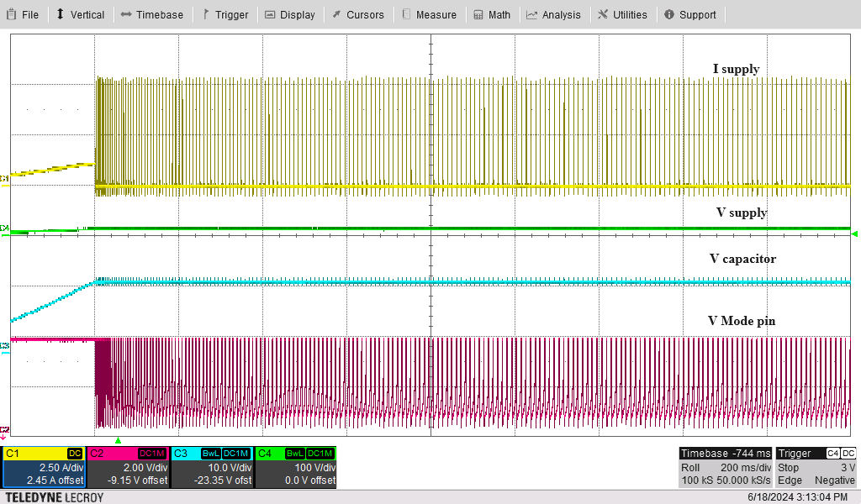The image size is (861, 504).
Task: Open the green C4 channel descriptor box
Action: (295, 467)
